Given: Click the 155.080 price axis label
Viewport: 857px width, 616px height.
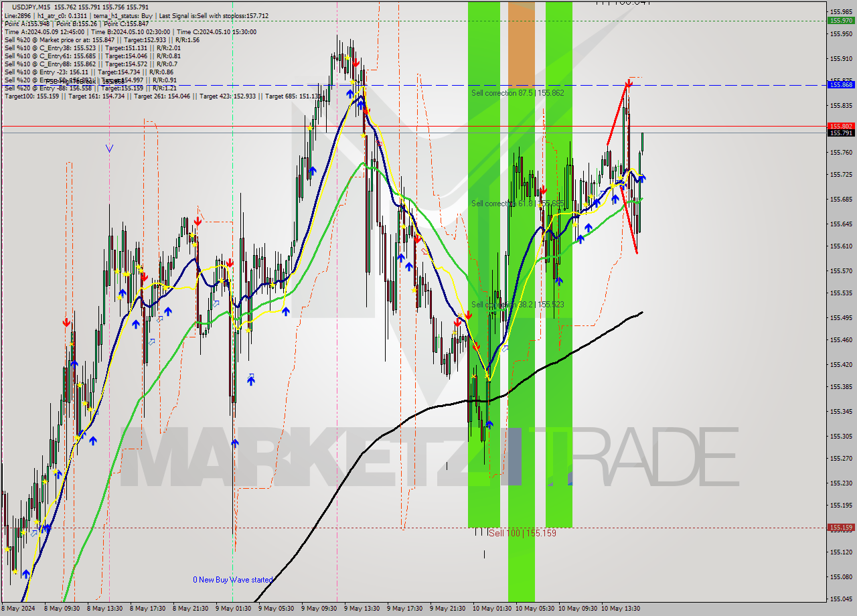Looking at the screenshot, I should (x=841, y=576).
